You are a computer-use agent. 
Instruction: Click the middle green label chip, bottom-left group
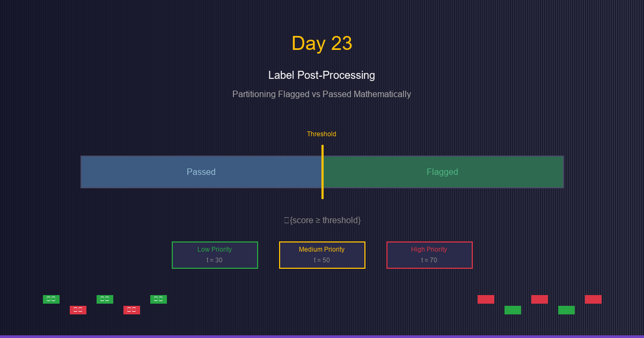[105, 299]
